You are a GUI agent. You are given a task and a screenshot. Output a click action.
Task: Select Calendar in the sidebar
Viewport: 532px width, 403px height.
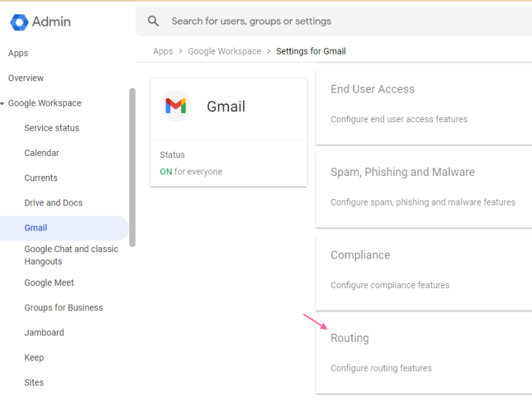coord(42,153)
